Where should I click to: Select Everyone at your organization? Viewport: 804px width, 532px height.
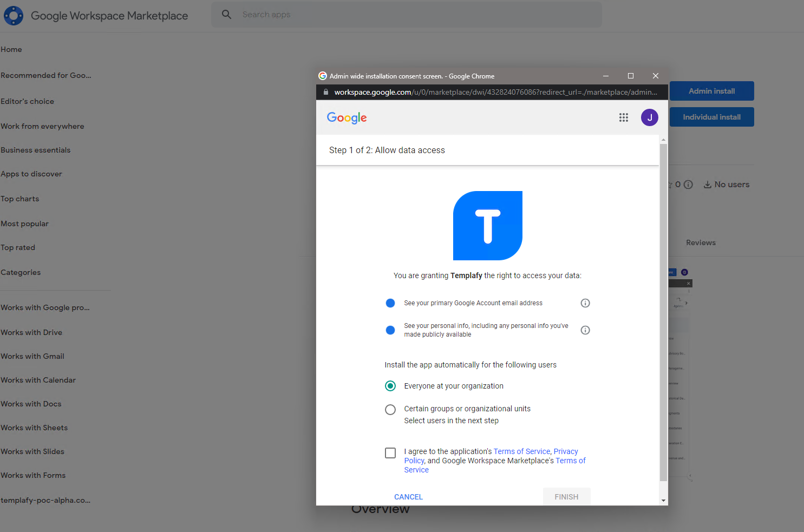coord(390,386)
